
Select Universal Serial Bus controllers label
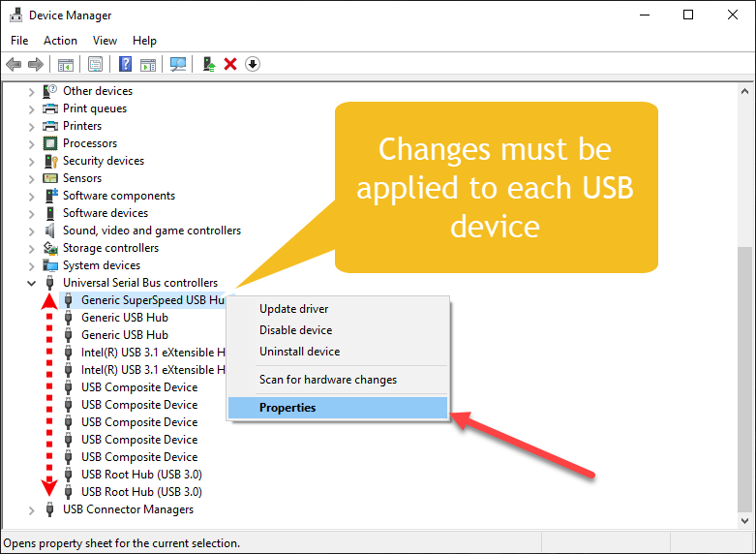click(x=140, y=283)
